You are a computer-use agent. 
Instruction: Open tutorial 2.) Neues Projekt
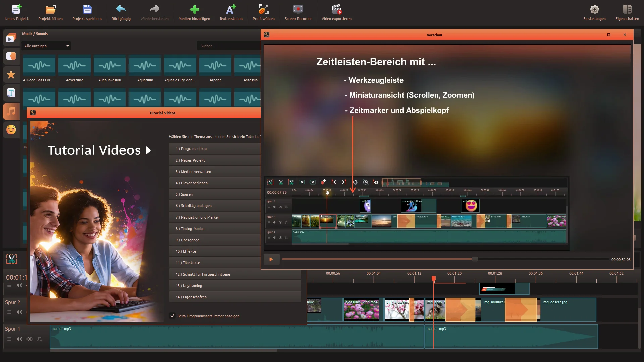click(215, 160)
